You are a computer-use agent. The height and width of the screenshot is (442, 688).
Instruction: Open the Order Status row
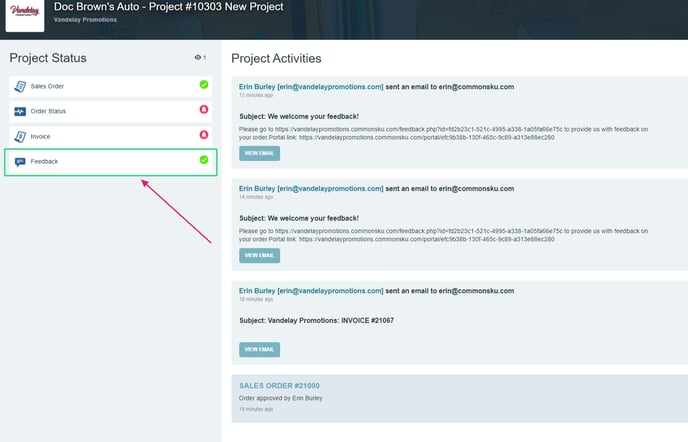click(x=111, y=111)
